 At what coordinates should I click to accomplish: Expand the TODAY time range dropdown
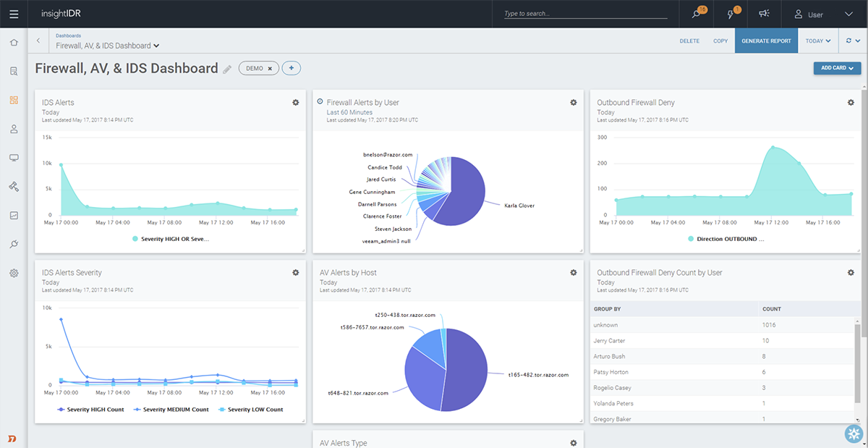click(818, 41)
